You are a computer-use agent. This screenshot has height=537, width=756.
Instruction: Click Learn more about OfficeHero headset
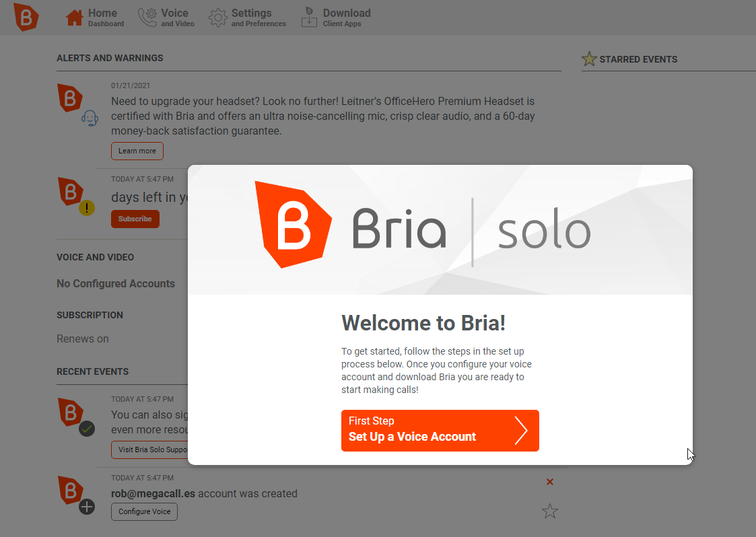(x=137, y=151)
